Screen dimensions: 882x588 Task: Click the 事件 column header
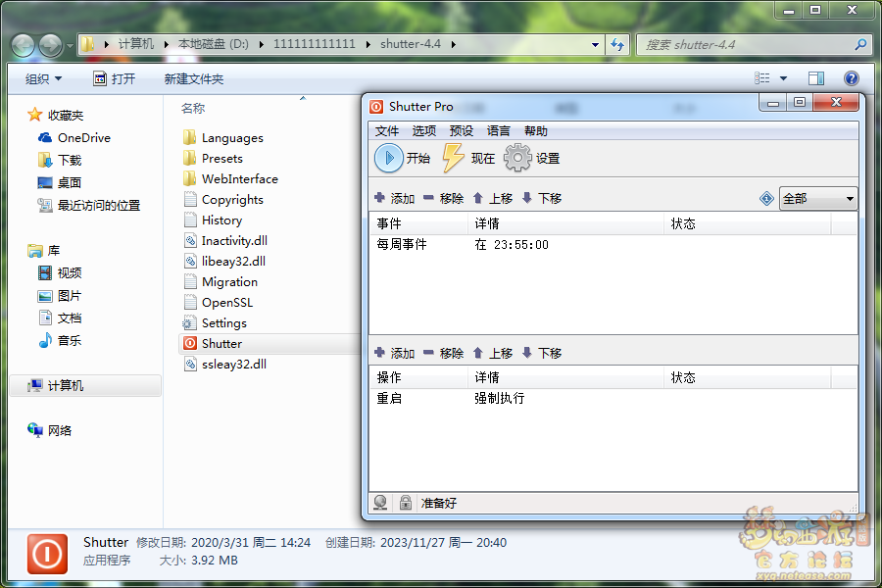tap(419, 223)
